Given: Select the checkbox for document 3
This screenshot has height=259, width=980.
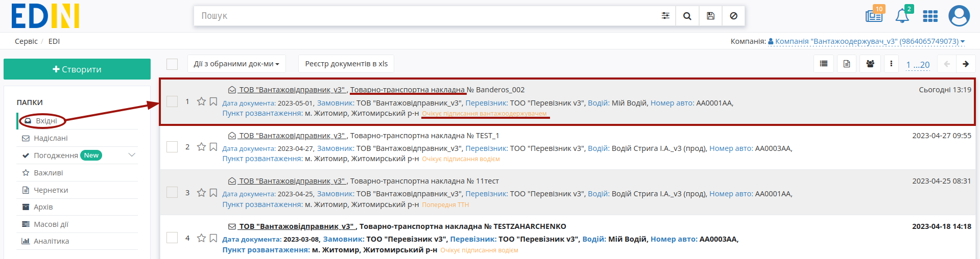Looking at the screenshot, I should (x=172, y=192).
